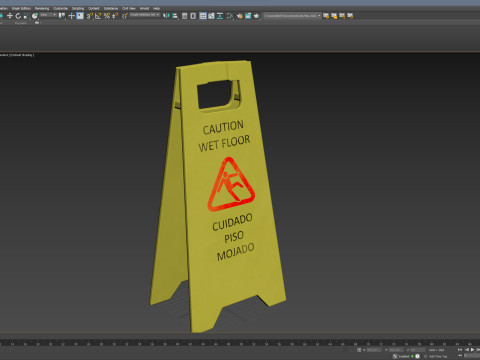This screenshot has height=360, width=480.
Task: Click the fourth project folder icon after the path dropdown
Action: (x=350, y=16)
